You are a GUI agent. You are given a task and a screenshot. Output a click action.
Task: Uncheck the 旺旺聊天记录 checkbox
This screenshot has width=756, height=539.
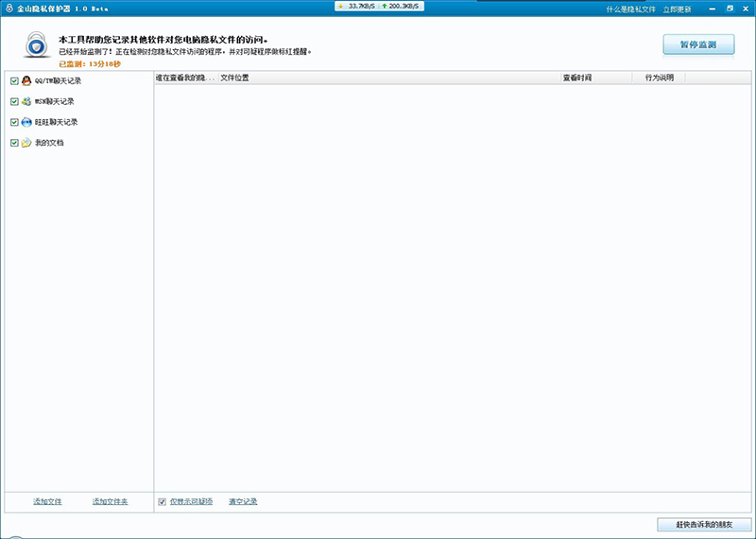coord(14,123)
